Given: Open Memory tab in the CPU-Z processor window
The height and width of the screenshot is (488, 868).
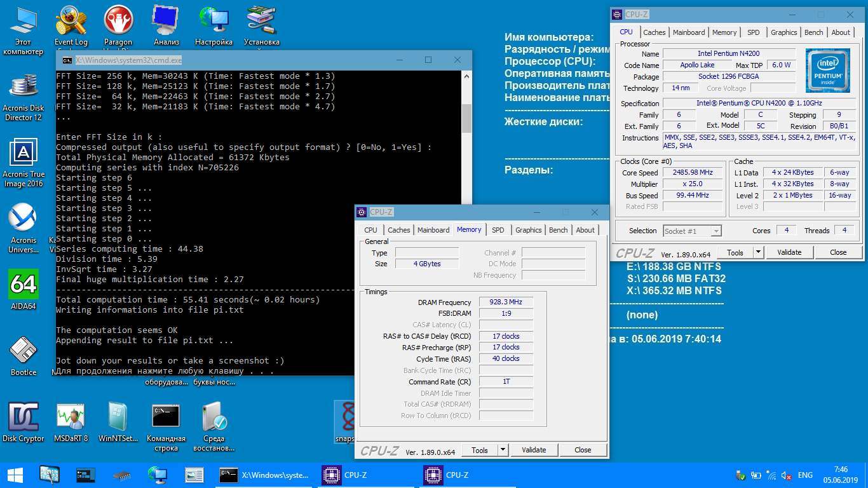Looking at the screenshot, I should (724, 32).
